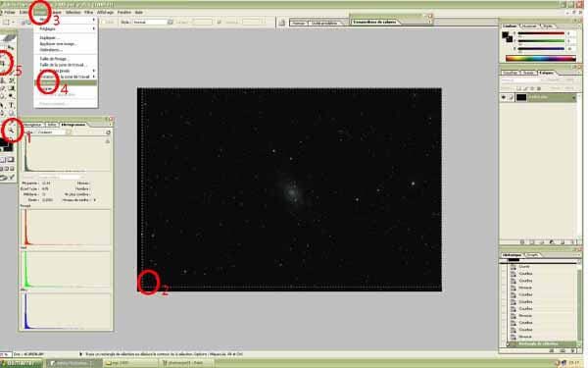Choose the highlighted Recadrer menu item
Viewport: 588px width, 368px height.
click(x=66, y=82)
